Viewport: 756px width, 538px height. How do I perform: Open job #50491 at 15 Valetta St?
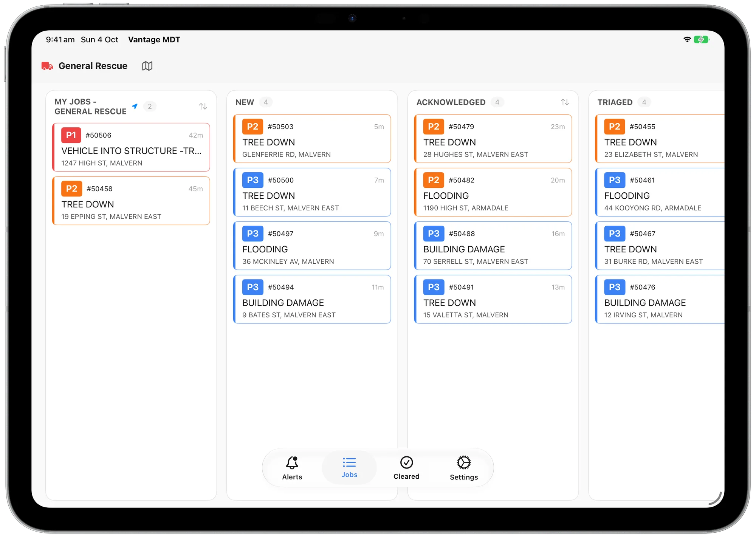[493, 299]
